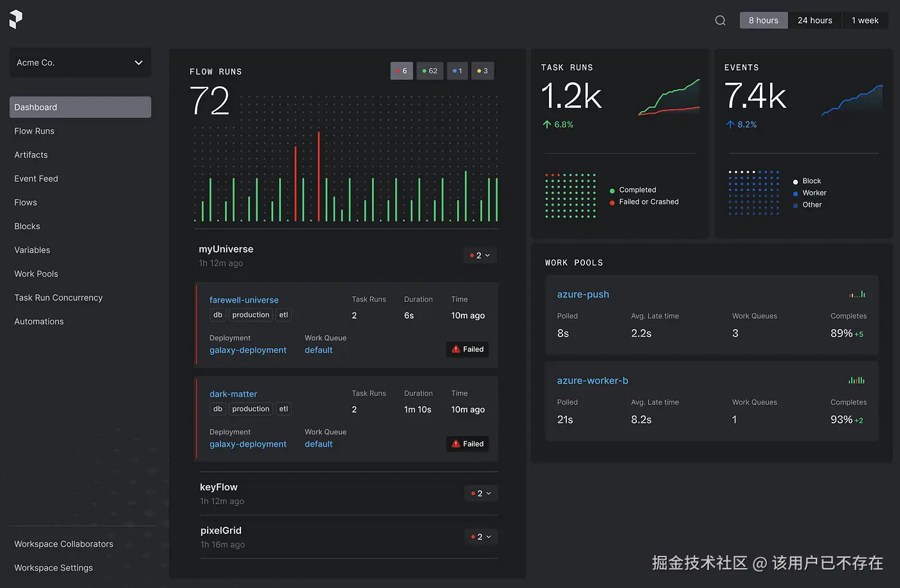
Task: Open search with the magnifier icon
Action: [x=720, y=21]
